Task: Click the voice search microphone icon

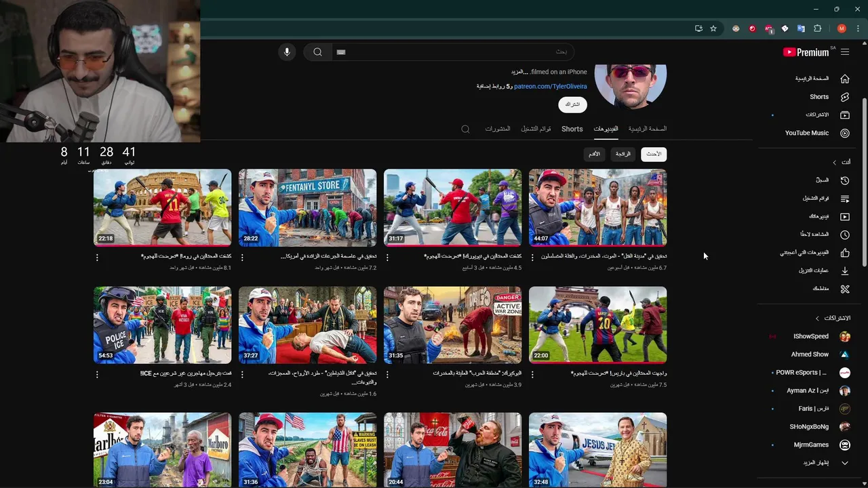Action: coord(287,52)
